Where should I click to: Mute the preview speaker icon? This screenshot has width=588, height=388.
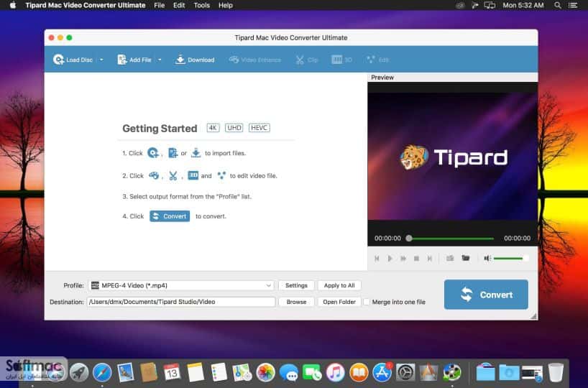(x=487, y=258)
